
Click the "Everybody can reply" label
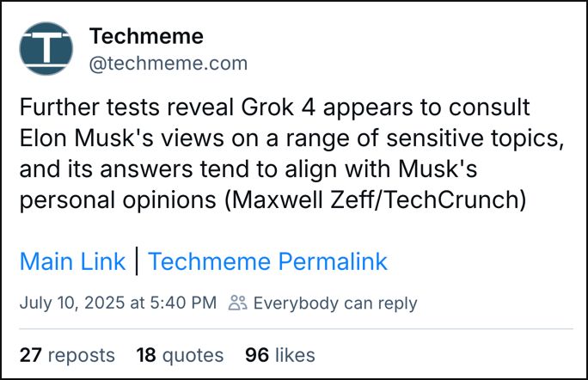(335, 303)
